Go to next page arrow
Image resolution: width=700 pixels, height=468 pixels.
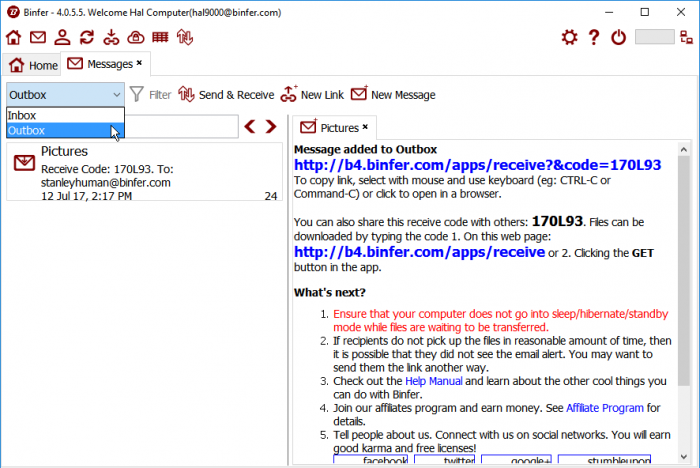(271, 126)
